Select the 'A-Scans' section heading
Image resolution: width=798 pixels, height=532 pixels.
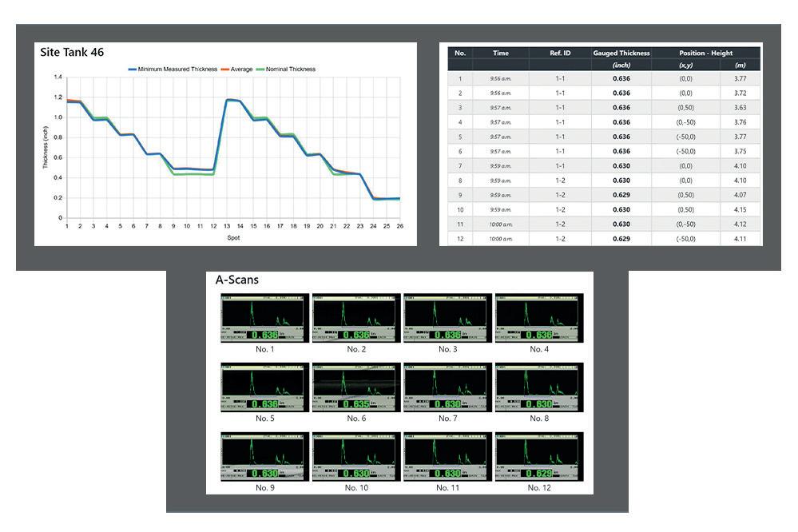coord(237,280)
